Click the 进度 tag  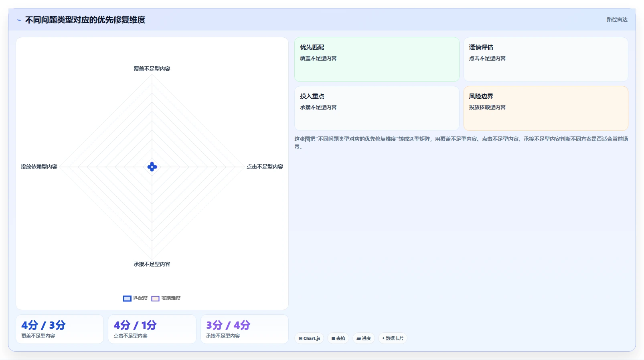click(364, 338)
